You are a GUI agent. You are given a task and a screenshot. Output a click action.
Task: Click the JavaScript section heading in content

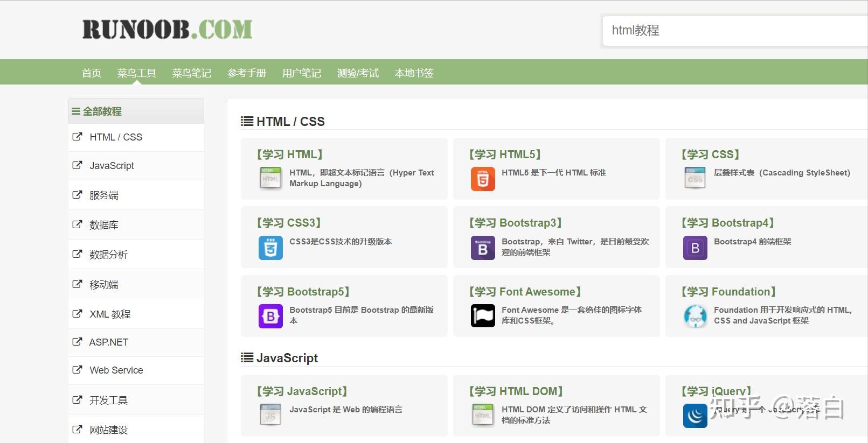[x=279, y=358]
